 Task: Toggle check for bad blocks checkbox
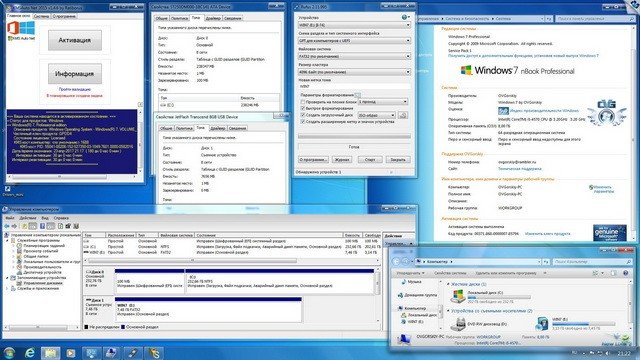(303, 102)
